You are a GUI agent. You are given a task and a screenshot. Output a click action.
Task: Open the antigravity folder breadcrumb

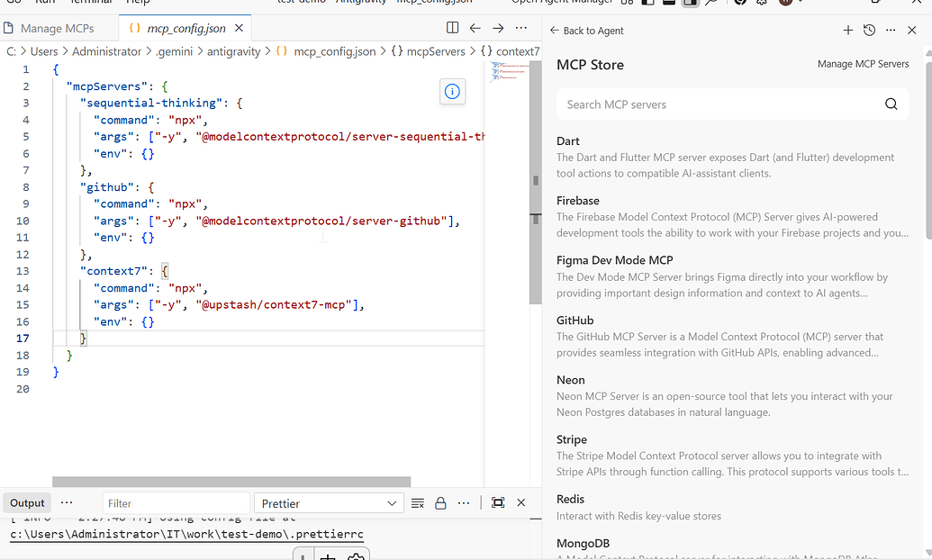click(x=233, y=51)
